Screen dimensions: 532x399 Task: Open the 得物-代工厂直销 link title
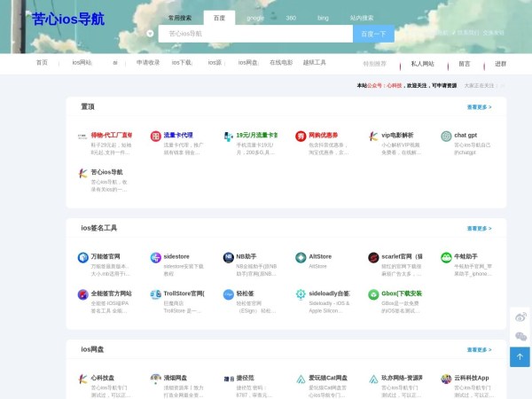(112, 135)
